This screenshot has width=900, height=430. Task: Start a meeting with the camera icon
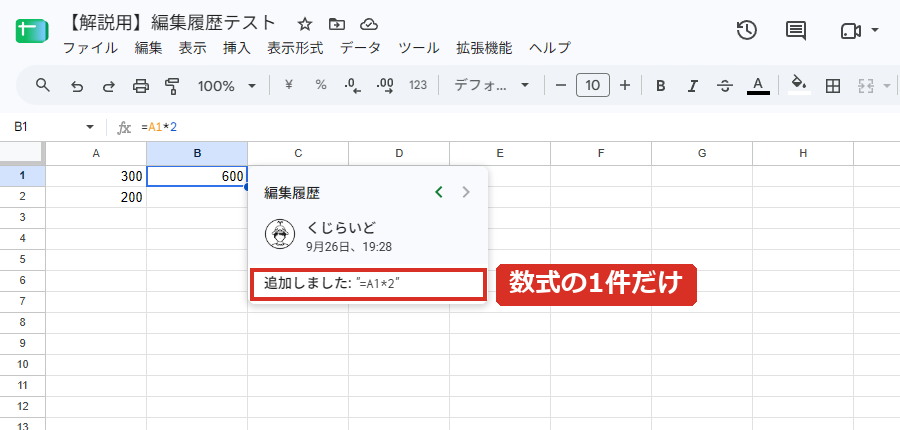[x=851, y=31]
